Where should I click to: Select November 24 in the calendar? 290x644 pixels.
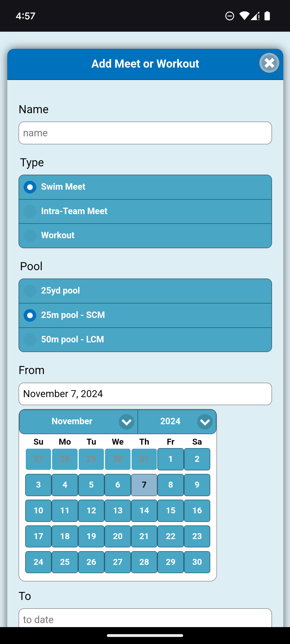(38, 562)
